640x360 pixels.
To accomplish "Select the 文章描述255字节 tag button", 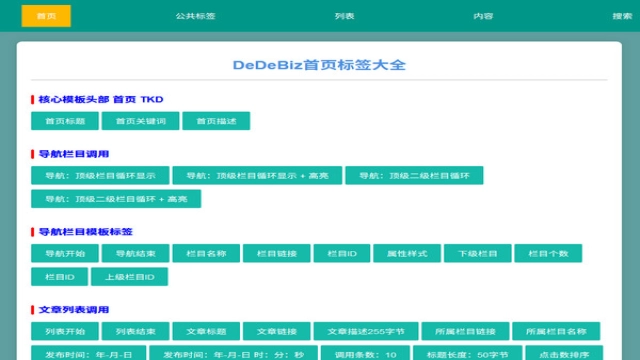I will (x=366, y=331).
